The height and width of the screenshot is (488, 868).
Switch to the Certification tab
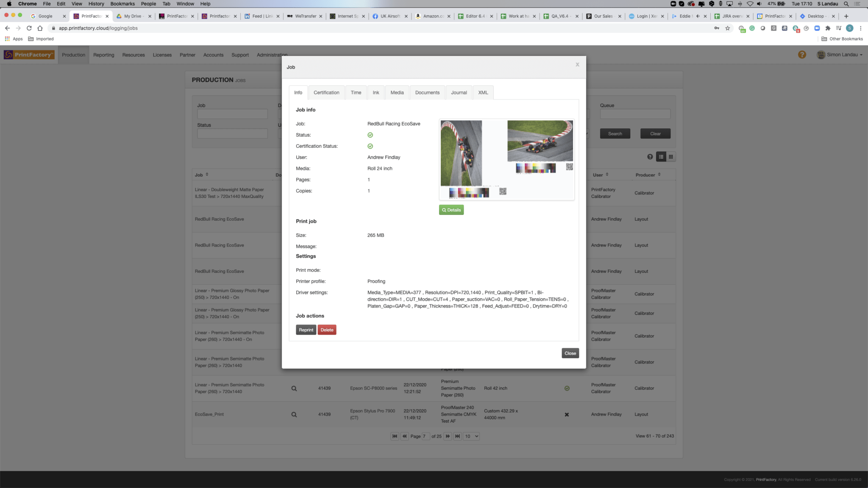tap(326, 92)
